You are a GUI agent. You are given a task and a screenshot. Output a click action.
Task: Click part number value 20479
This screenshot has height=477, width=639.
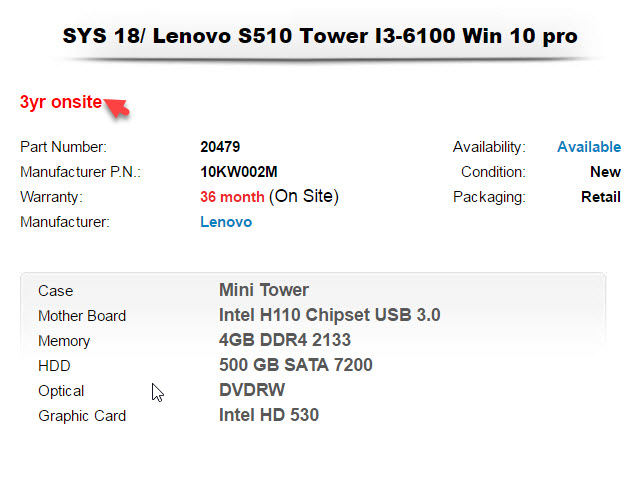point(220,147)
